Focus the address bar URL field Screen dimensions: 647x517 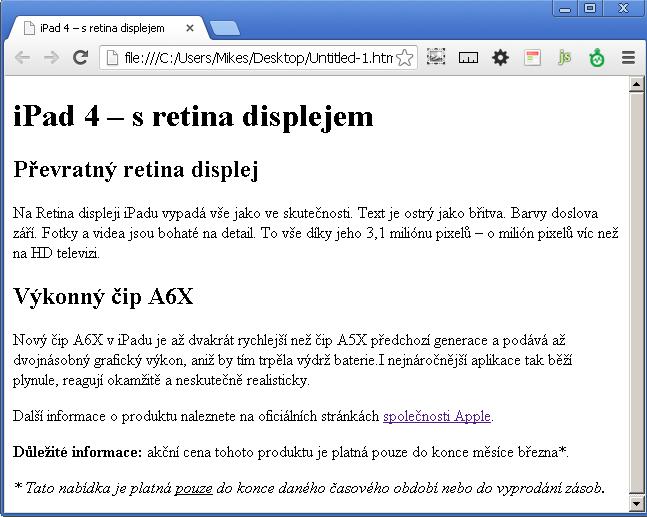coord(258,58)
